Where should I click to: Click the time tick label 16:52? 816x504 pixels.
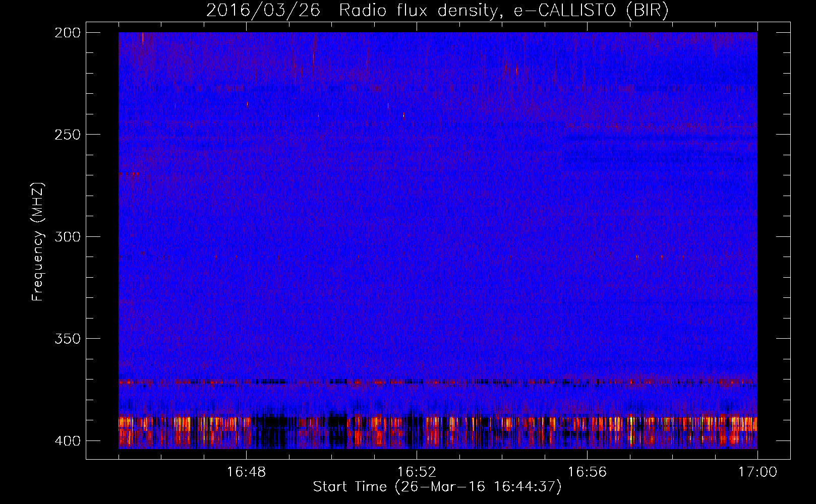(x=417, y=472)
